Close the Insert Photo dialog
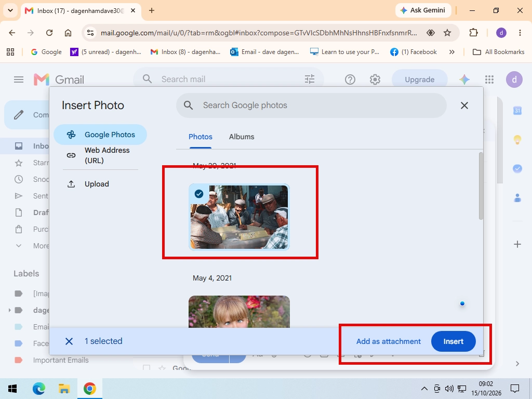Screen dimensions: 532x399 click(x=464, y=105)
